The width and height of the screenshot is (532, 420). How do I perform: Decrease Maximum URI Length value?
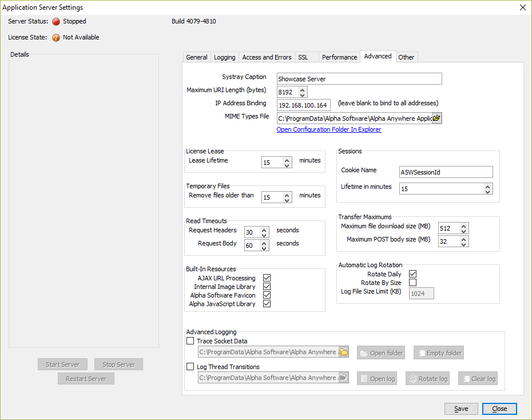pyautogui.click(x=302, y=94)
